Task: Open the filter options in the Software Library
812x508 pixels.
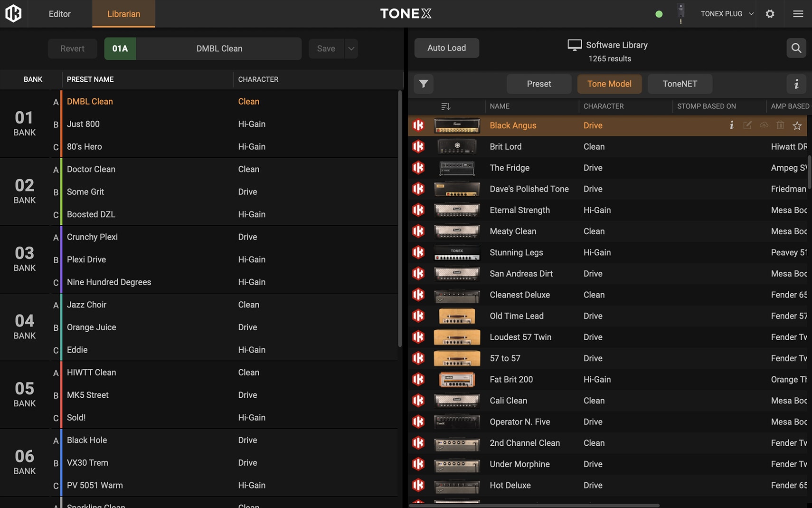Action: tap(423, 84)
